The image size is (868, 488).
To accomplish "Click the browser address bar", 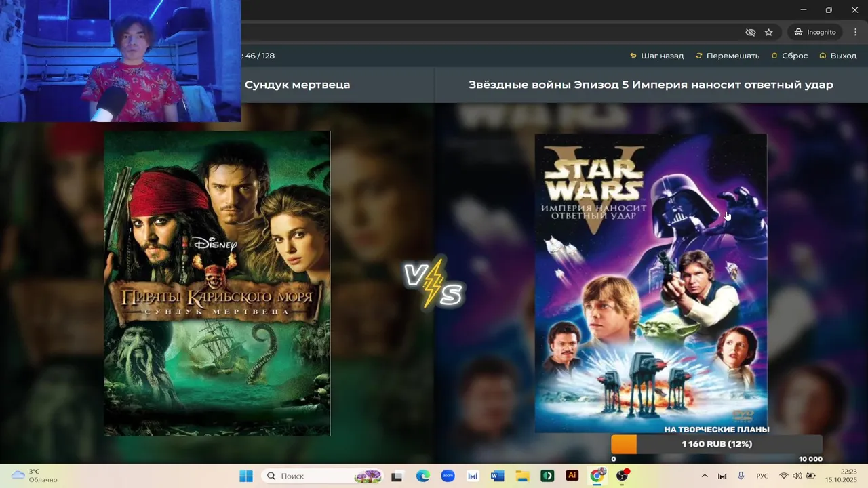I will click(x=488, y=32).
